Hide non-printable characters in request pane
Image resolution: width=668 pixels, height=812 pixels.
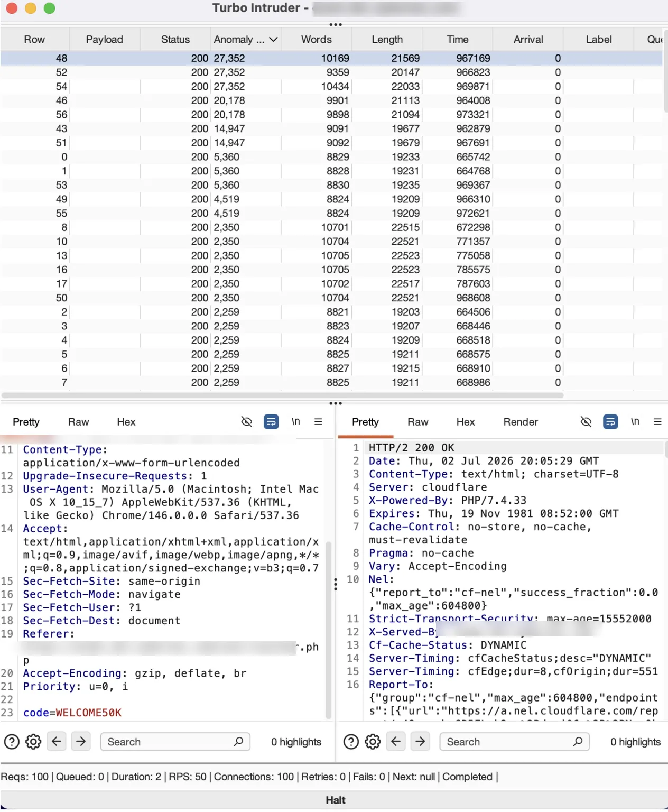click(x=246, y=422)
